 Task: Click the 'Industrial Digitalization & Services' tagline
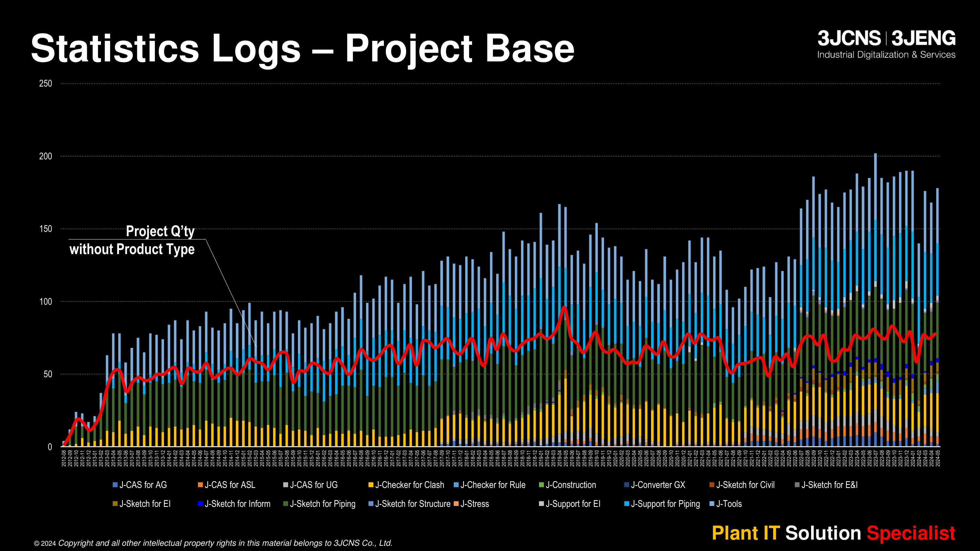(x=887, y=55)
